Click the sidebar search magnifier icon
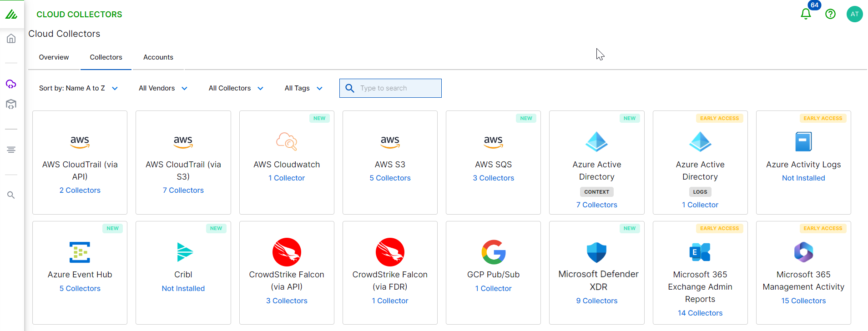The height and width of the screenshot is (331, 868). coord(11,195)
